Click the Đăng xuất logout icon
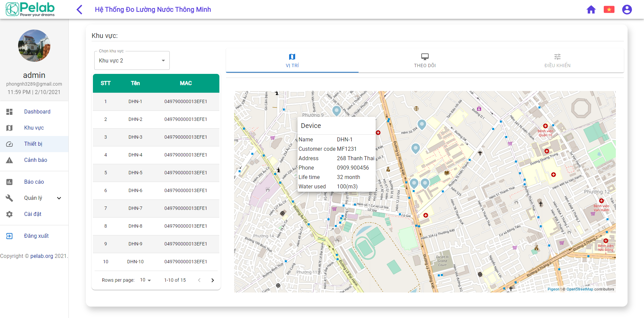The height and width of the screenshot is (318, 644). pyautogui.click(x=9, y=236)
